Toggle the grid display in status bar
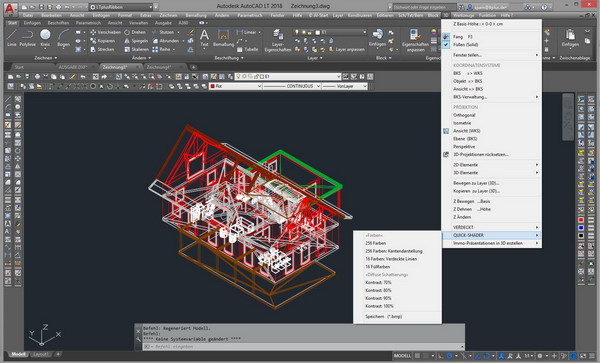This screenshot has width=600, height=363. 417,356
